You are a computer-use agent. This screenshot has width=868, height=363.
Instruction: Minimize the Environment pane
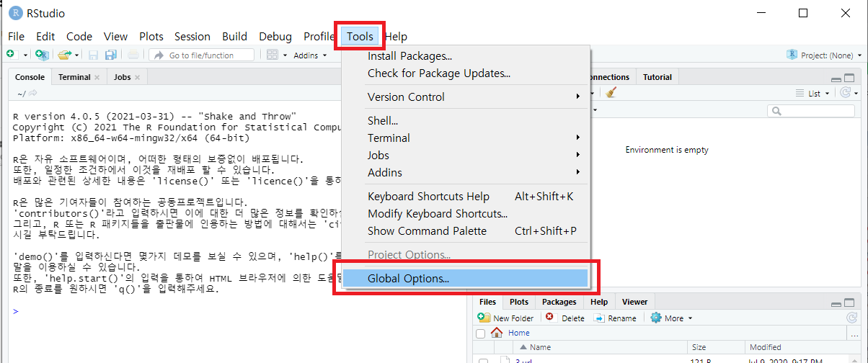(x=836, y=79)
